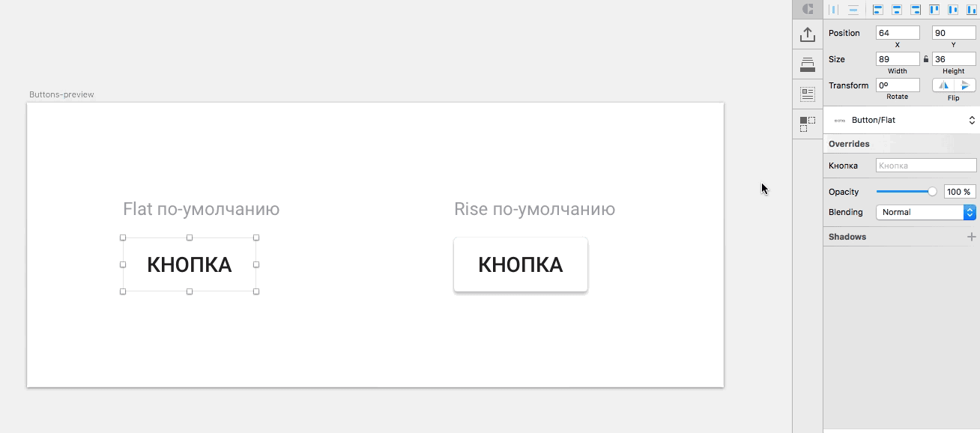
Task: Select the Buttons-preview artboard title
Action: click(61, 94)
